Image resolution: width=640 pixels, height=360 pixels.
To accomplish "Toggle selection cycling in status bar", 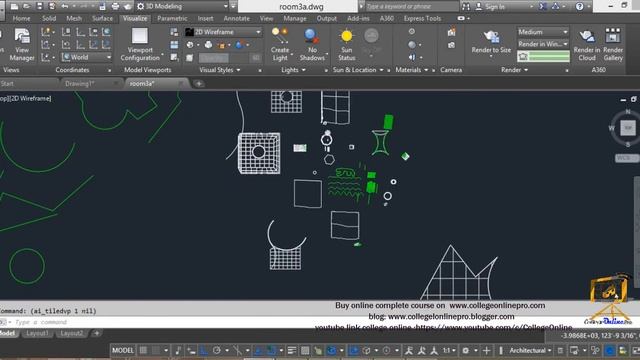I will [318, 350].
